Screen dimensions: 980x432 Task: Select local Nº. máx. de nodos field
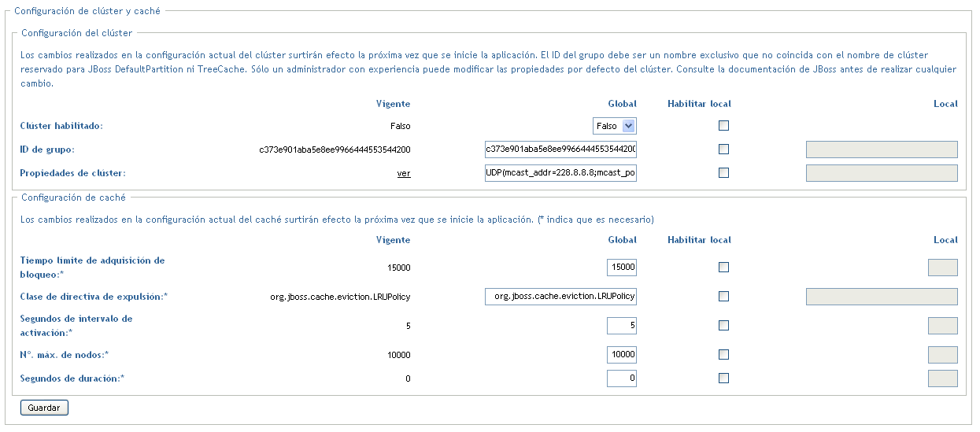click(x=943, y=355)
